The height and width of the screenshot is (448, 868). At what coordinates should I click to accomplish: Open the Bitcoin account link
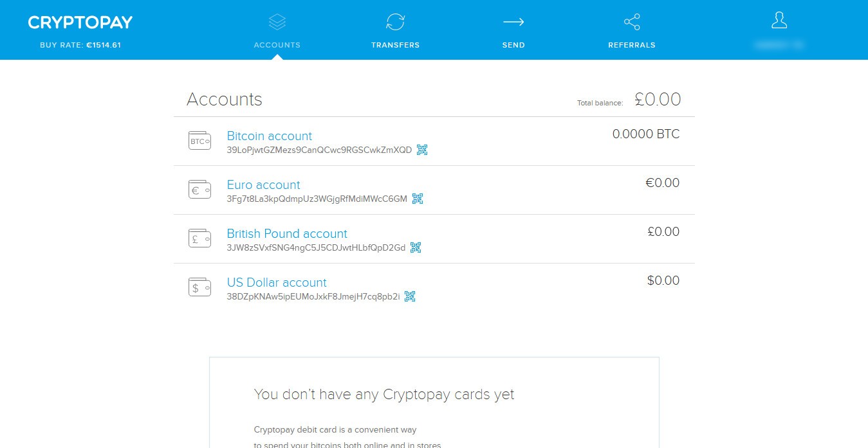pyautogui.click(x=269, y=136)
